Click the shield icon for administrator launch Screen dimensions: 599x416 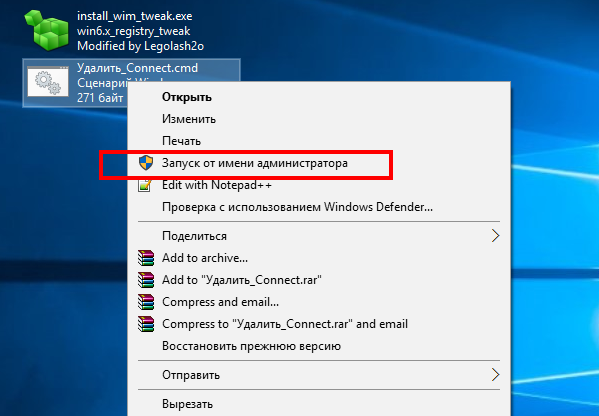[x=146, y=163]
